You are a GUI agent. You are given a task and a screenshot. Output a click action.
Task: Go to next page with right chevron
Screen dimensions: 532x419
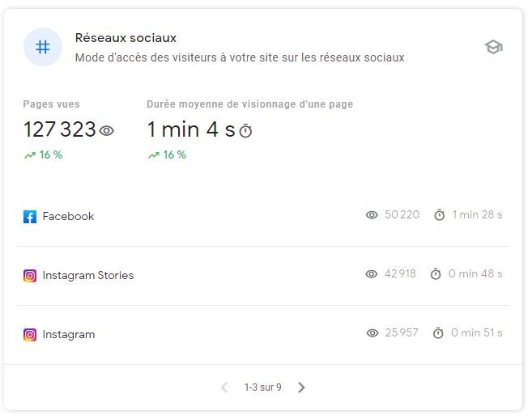click(x=301, y=387)
